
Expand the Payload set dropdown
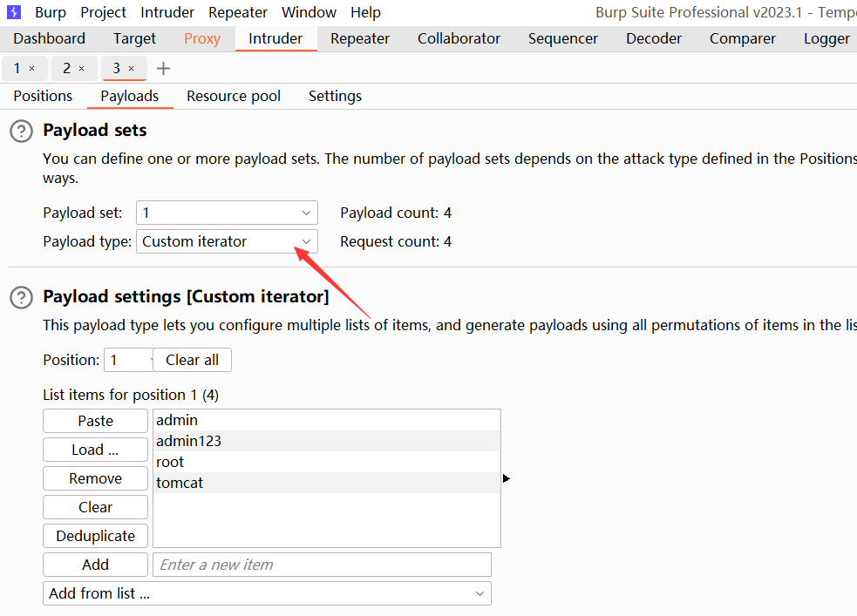click(227, 213)
